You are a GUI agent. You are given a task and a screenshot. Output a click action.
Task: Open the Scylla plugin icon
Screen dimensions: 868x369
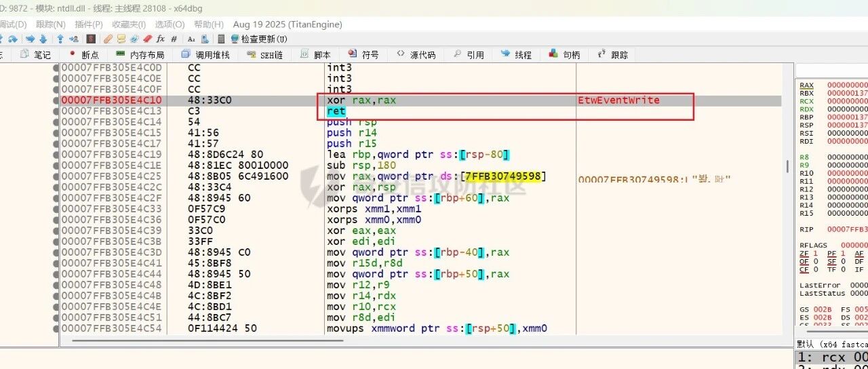91,39
